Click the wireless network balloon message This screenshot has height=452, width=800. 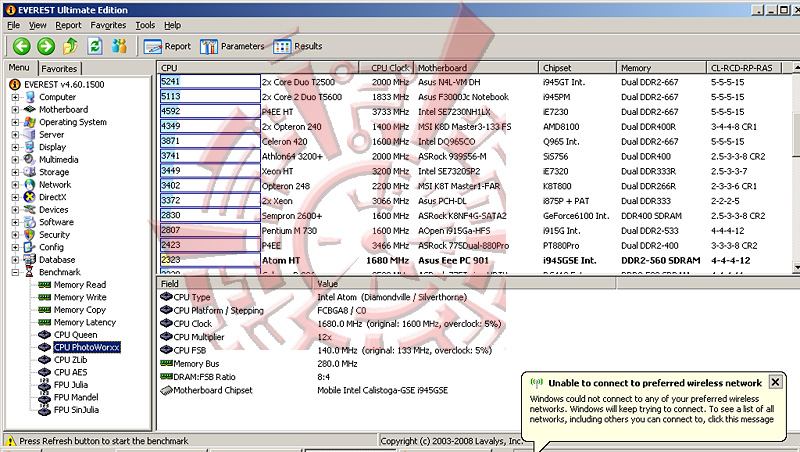pos(652,409)
